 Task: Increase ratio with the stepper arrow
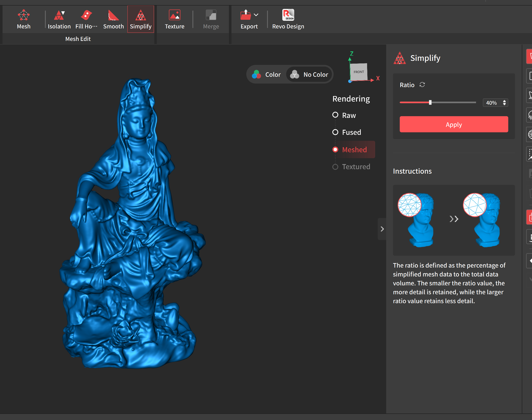504,101
